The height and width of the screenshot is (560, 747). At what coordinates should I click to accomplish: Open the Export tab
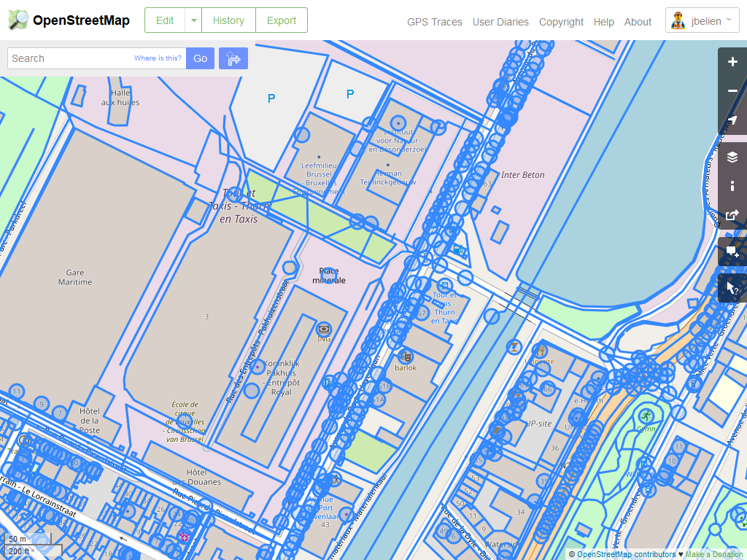click(281, 20)
